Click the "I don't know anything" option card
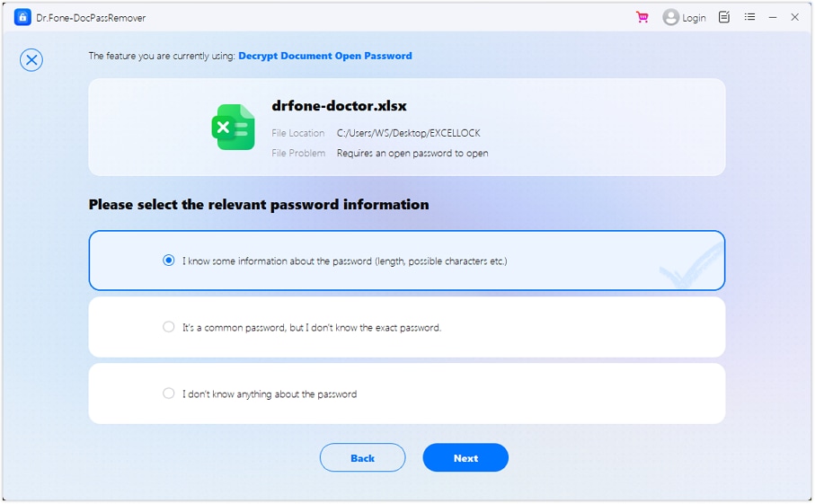This screenshot has width=815, height=504. tap(407, 393)
